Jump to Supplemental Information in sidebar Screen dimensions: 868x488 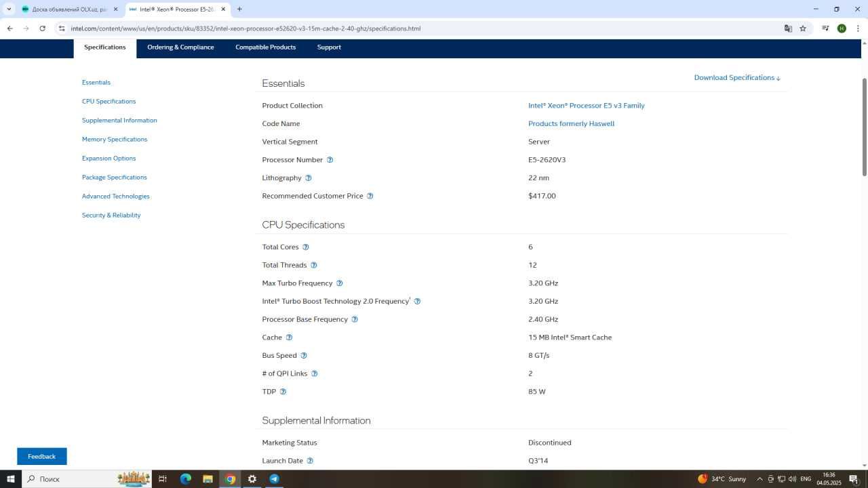(x=119, y=121)
